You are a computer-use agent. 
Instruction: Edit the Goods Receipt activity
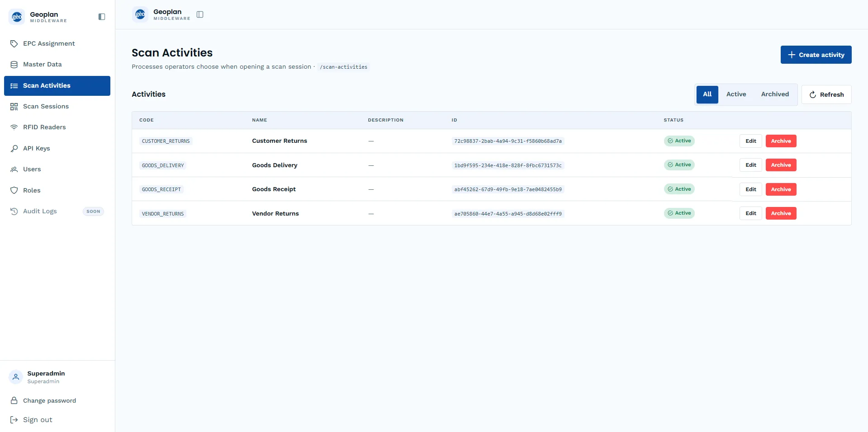click(751, 189)
